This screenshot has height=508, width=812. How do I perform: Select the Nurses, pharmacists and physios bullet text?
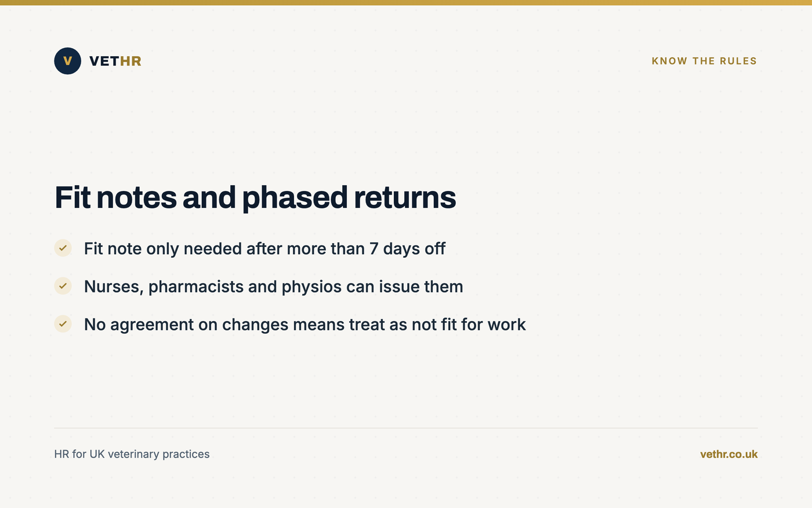coord(273,286)
